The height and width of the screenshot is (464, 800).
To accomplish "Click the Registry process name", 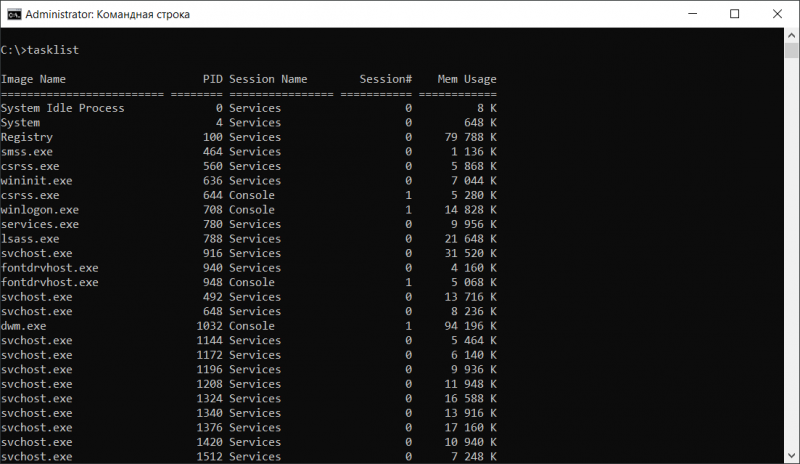I will coord(27,137).
